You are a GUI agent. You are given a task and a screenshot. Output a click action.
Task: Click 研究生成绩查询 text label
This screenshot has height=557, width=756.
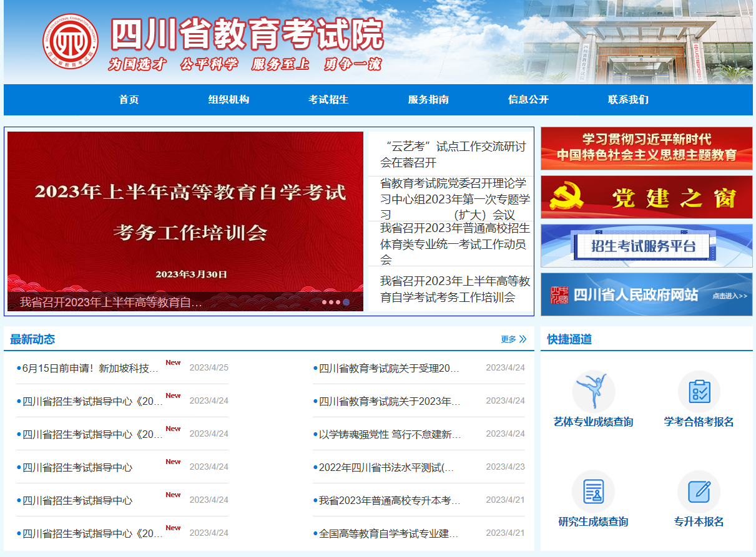point(593,521)
